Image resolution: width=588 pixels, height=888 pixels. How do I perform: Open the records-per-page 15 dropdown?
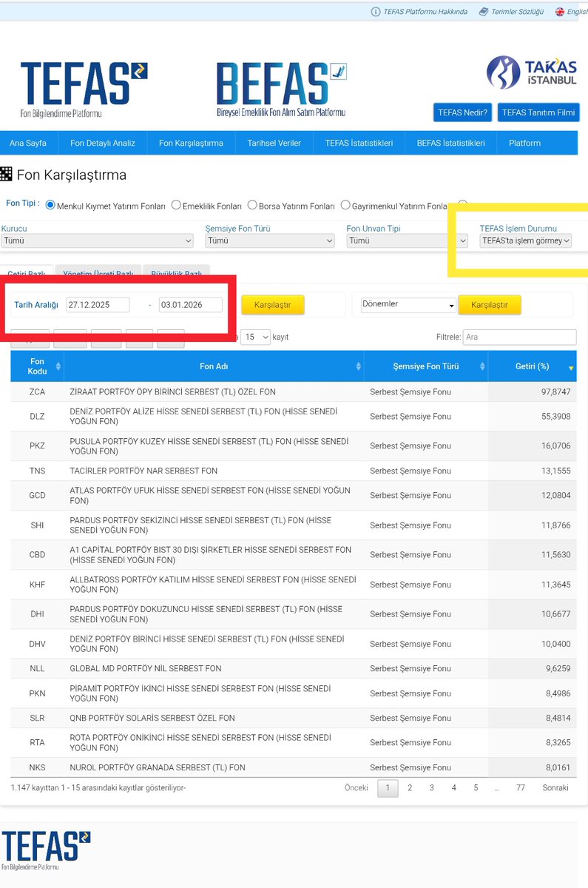(257, 337)
